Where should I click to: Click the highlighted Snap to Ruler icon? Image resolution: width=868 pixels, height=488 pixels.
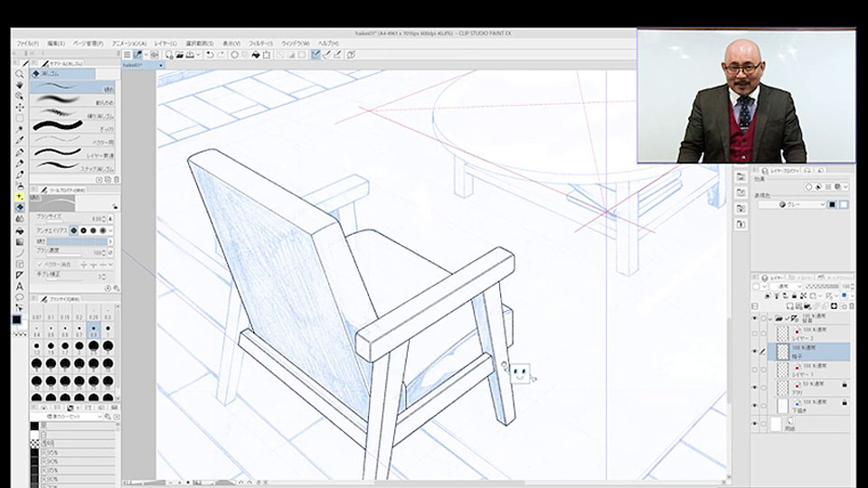[x=316, y=55]
